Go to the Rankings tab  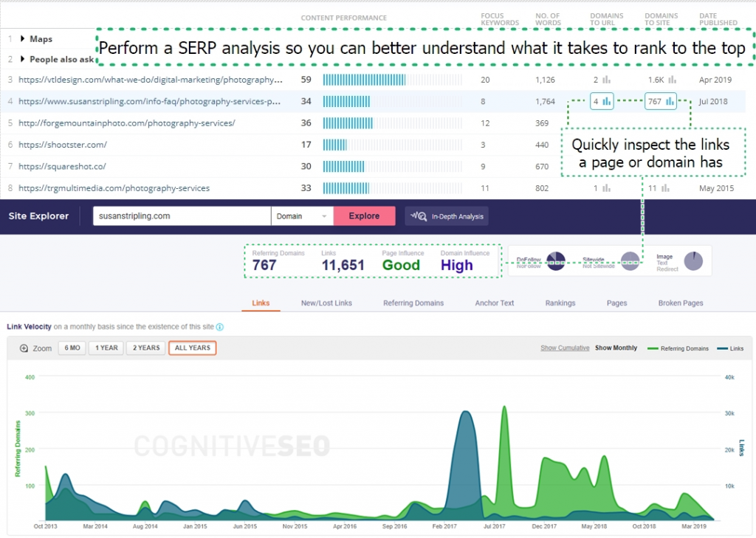(x=560, y=303)
